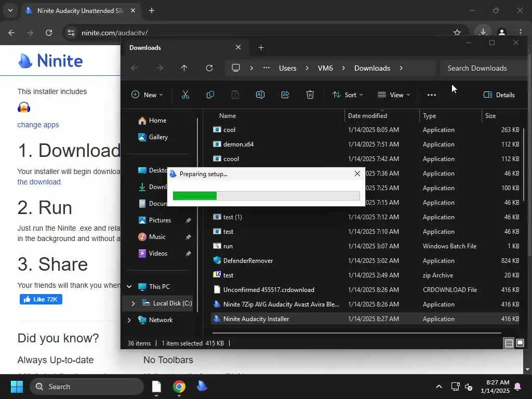The image size is (532, 399).
Task: Switch to large thumbnails view icon in status bar
Action: (x=520, y=343)
